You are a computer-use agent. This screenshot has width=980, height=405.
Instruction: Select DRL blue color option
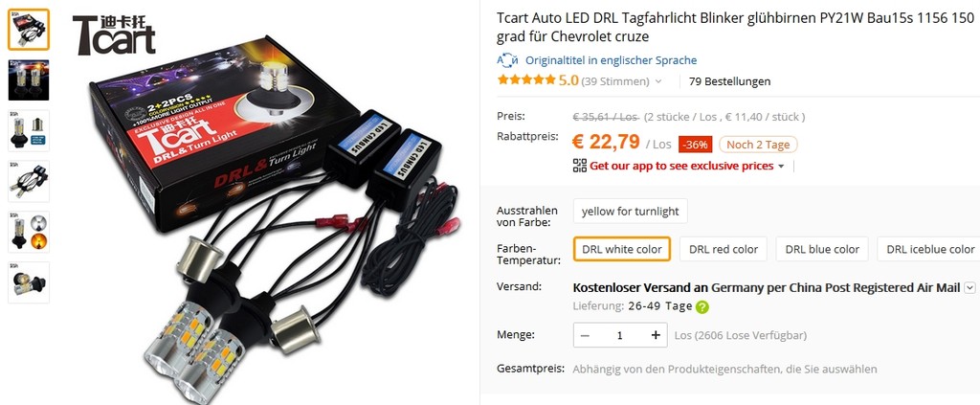(822, 249)
